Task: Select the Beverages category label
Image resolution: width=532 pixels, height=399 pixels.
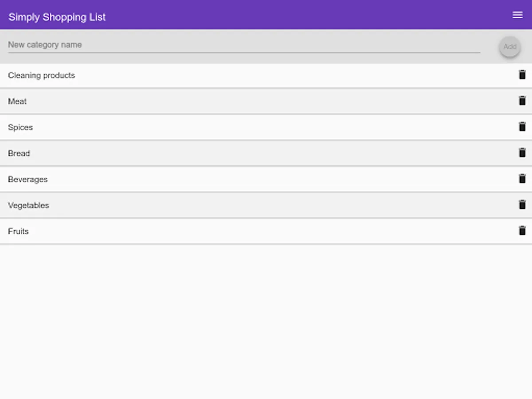Action: 28,180
